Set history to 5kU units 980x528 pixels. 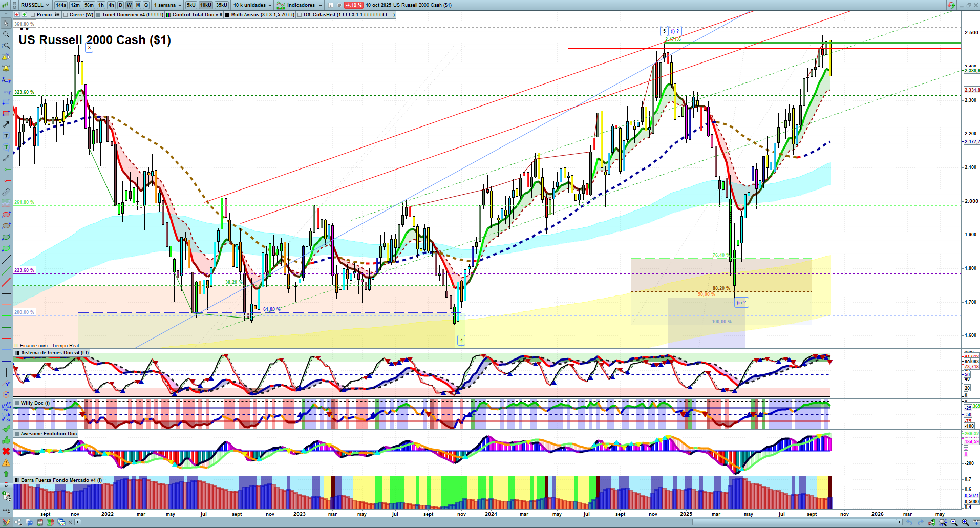(x=191, y=5)
